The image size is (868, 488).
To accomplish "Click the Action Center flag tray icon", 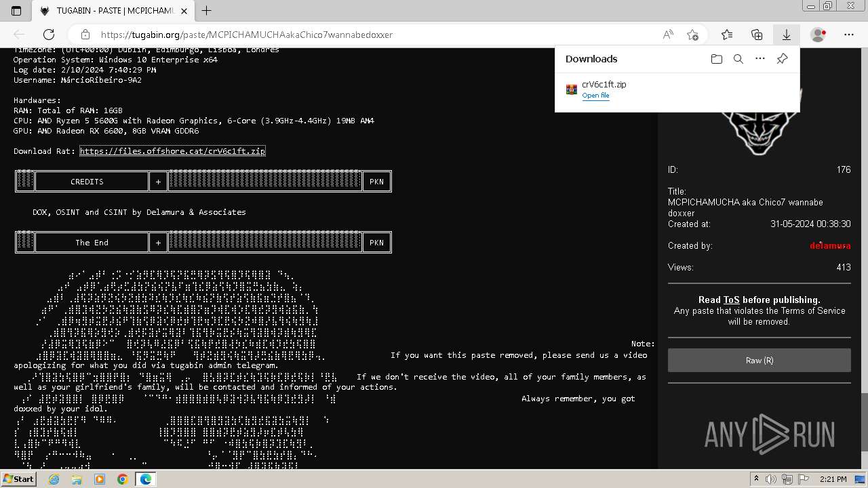I will point(804,479).
